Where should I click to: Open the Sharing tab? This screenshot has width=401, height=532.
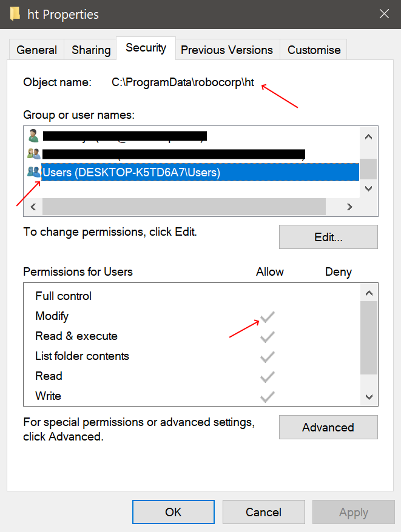(x=91, y=50)
